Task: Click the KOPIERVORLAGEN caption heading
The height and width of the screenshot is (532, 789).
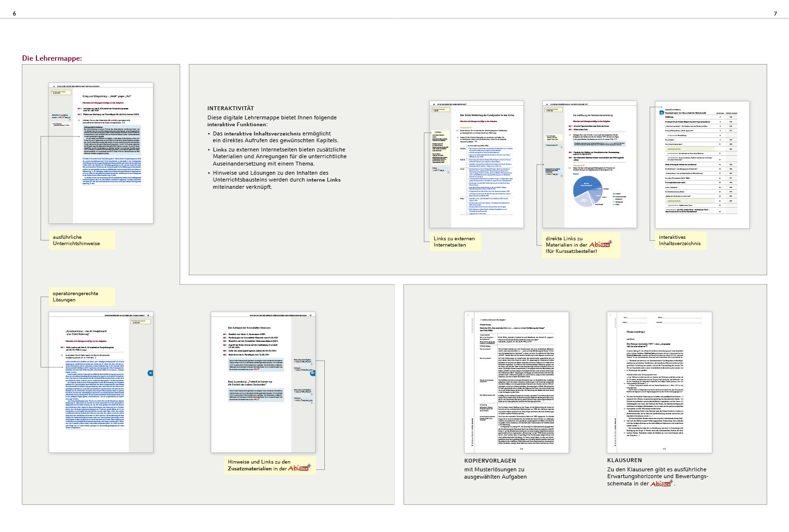Action: 490,461
